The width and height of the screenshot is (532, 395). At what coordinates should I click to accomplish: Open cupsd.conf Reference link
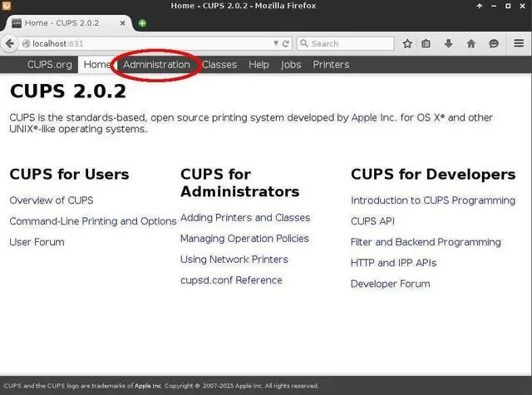coord(231,280)
